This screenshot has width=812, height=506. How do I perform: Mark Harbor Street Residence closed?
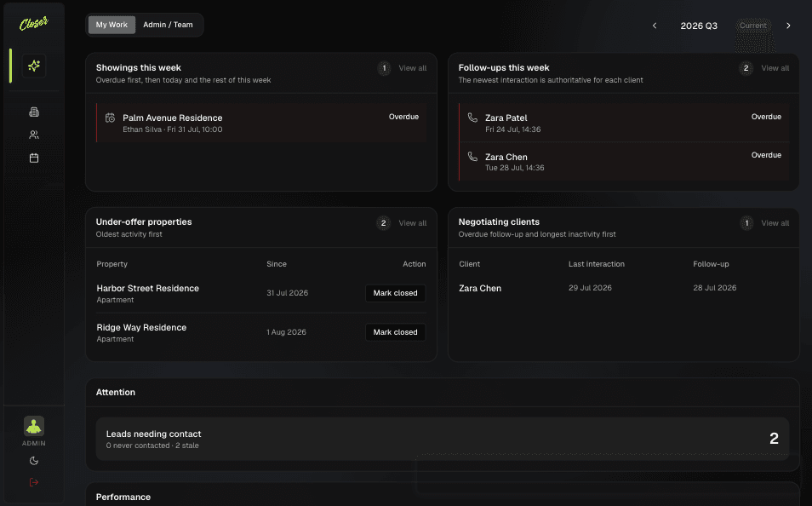(396, 293)
